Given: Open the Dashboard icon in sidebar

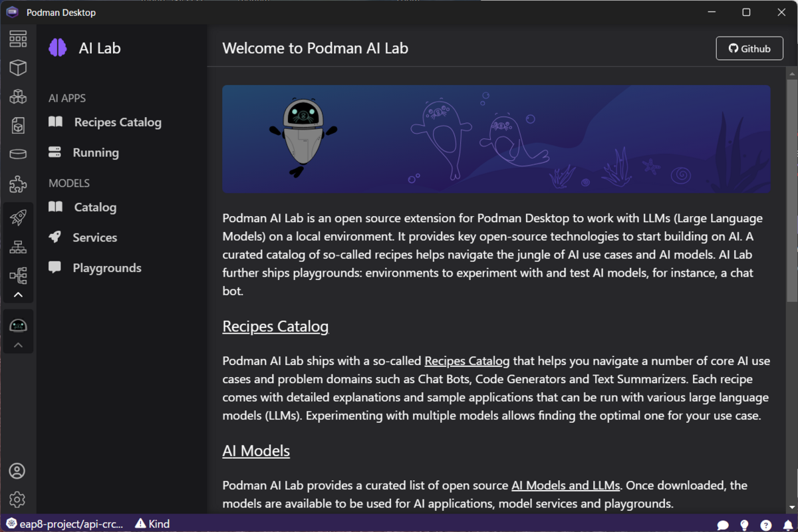Looking at the screenshot, I should click(x=18, y=39).
